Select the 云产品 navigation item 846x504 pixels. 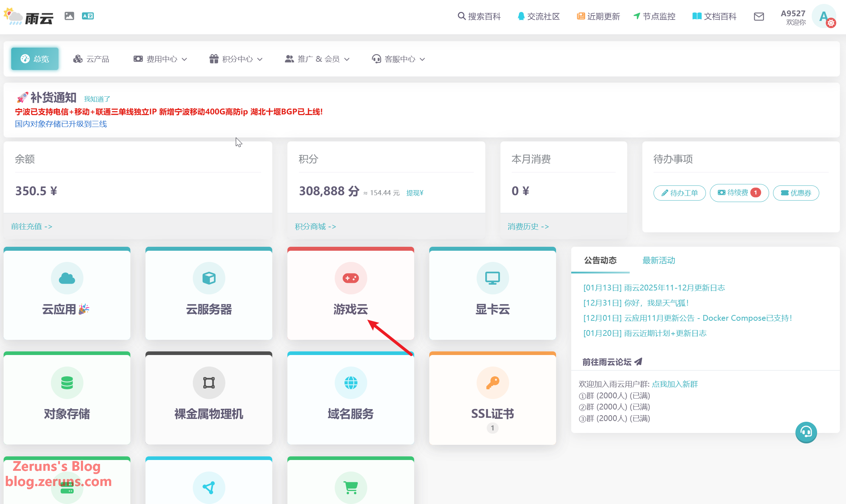click(x=91, y=59)
